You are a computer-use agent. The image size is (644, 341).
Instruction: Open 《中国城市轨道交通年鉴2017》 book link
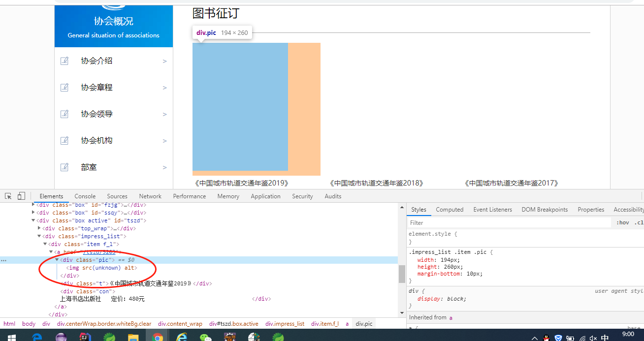pyautogui.click(x=511, y=183)
